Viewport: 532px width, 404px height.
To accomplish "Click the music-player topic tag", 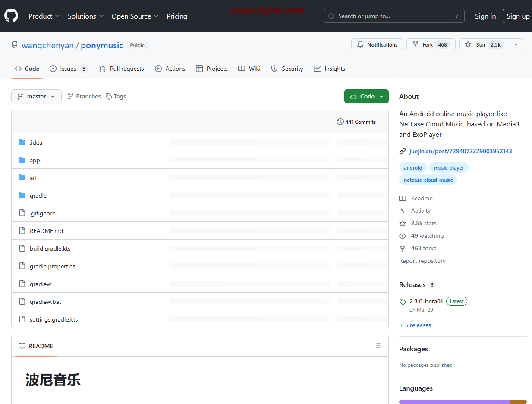I will click(449, 167).
